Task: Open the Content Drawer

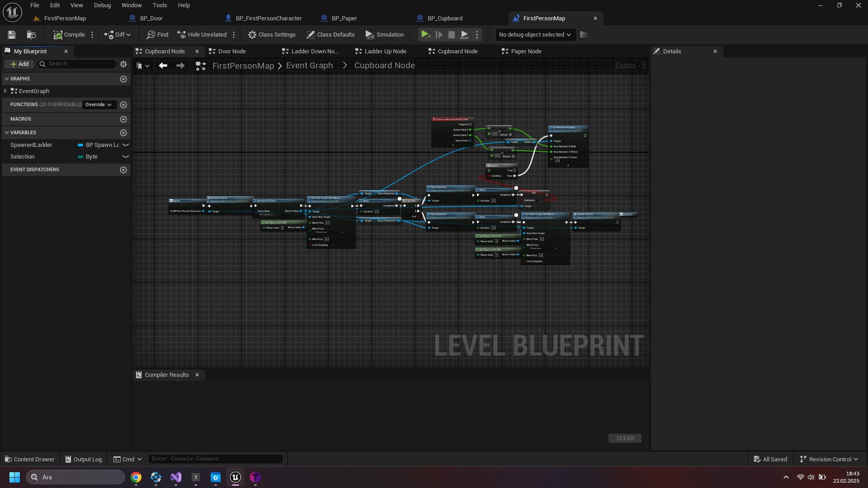Action: coord(30,459)
